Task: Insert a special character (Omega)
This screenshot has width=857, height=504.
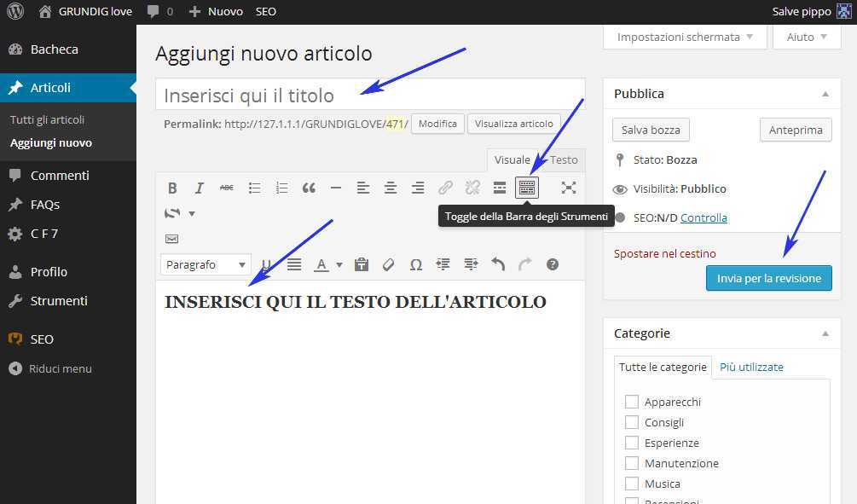Action: 416,265
